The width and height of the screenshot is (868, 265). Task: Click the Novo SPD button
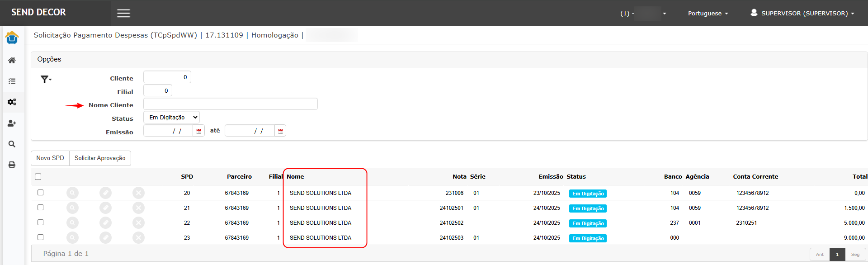tap(50, 158)
